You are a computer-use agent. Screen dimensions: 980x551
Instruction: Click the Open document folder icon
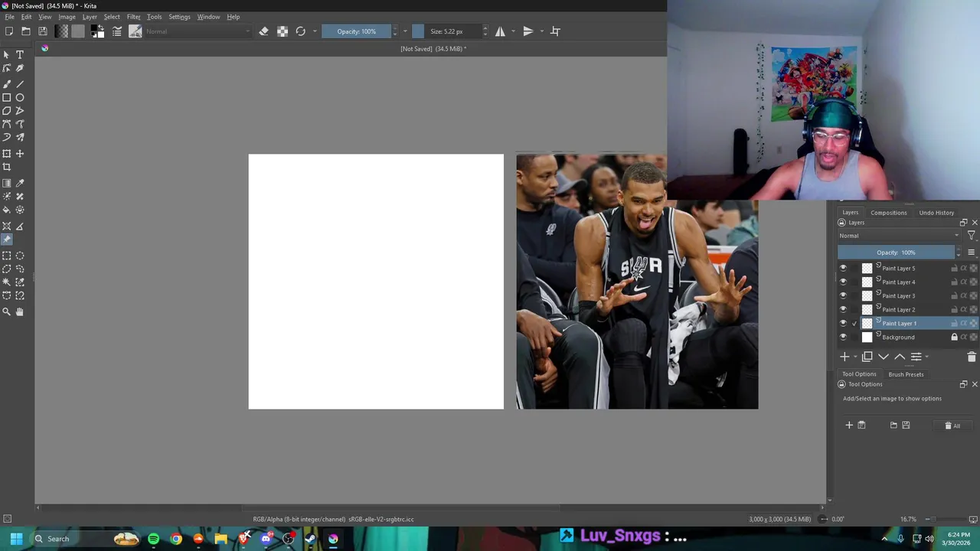pyautogui.click(x=26, y=31)
